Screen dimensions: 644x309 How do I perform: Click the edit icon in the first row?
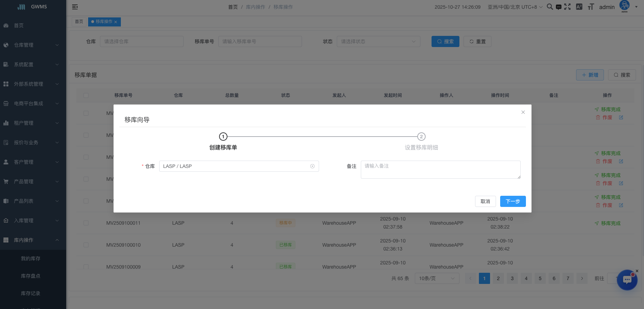(621, 117)
